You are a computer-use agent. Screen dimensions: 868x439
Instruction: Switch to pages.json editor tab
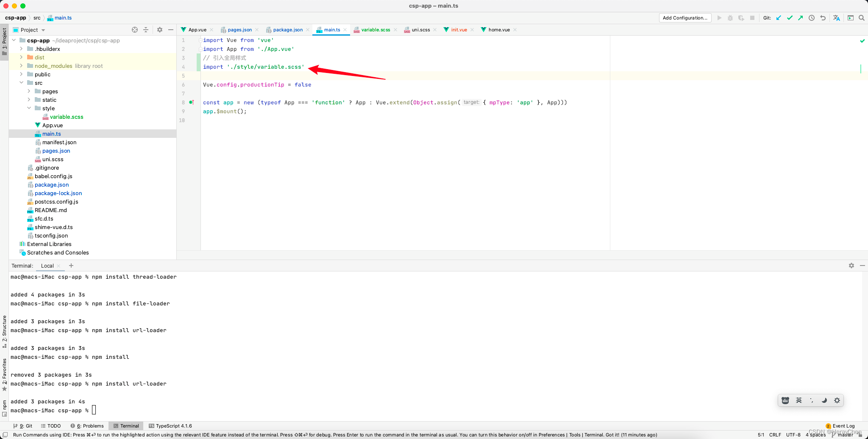pos(239,30)
